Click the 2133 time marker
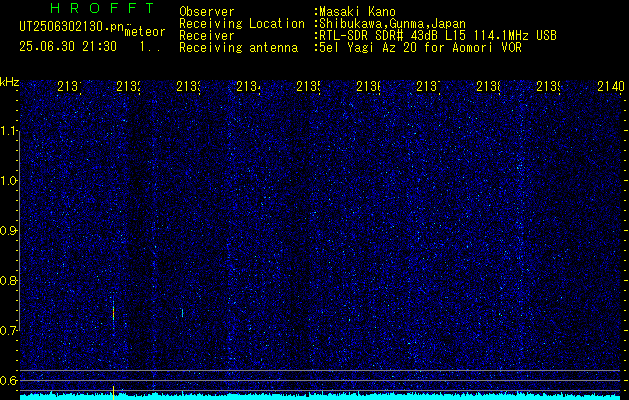This screenshot has height=400, width=629. [x=189, y=86]
